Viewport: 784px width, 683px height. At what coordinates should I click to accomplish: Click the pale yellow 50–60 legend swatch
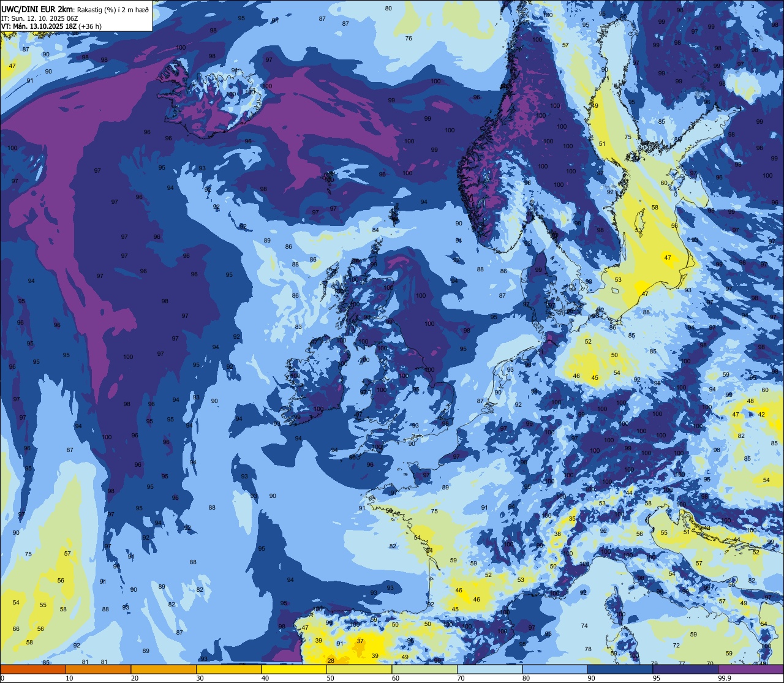pos(359,670)
